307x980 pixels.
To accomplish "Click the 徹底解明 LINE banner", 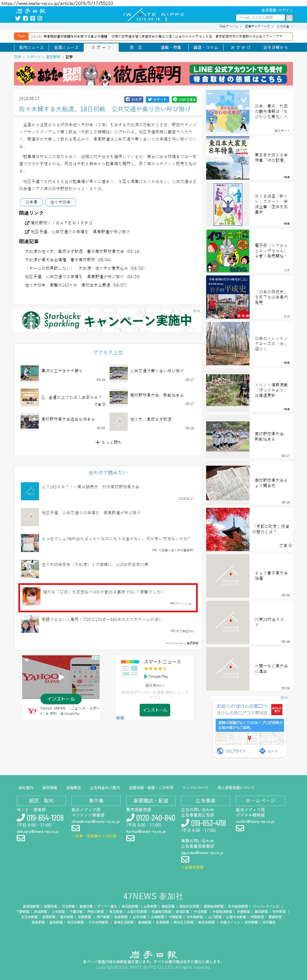I will tap(154, 74).
